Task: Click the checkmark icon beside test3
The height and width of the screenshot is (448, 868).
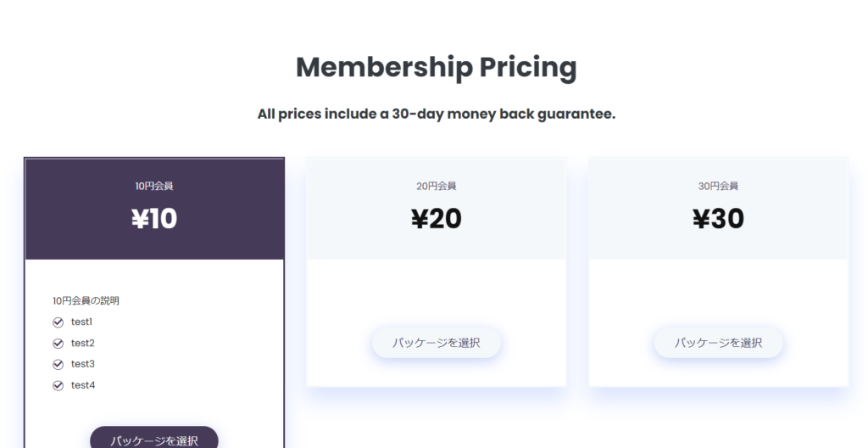Action: pyautogui.click(x=58, y=364)
